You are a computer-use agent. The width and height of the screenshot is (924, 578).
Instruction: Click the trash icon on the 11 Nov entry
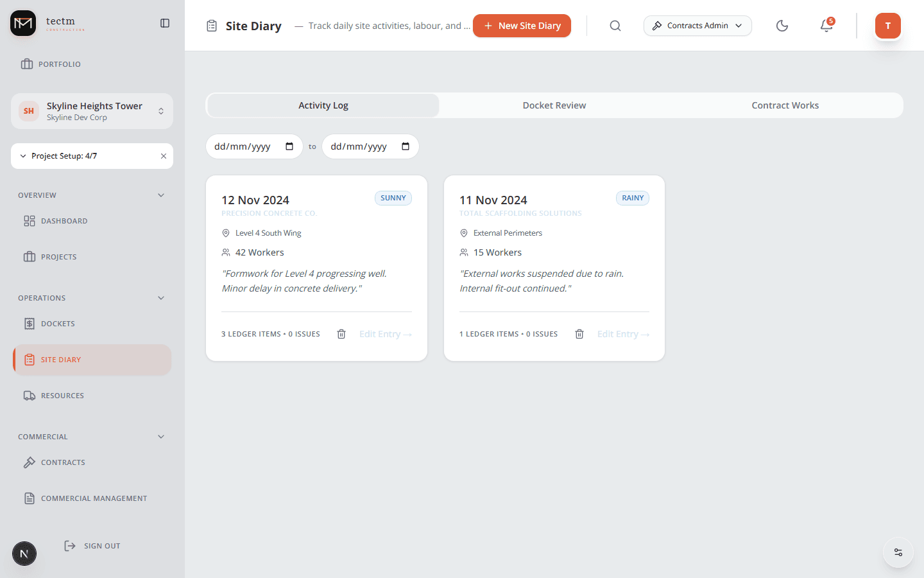pyautogui.click(x=579, y=333)
